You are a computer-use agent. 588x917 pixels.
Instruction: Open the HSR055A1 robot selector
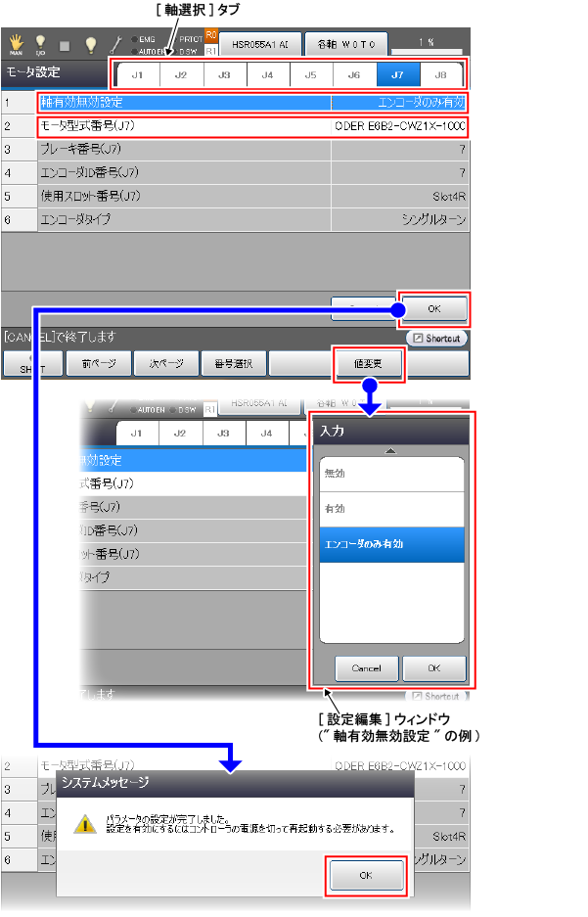point(258,44)
